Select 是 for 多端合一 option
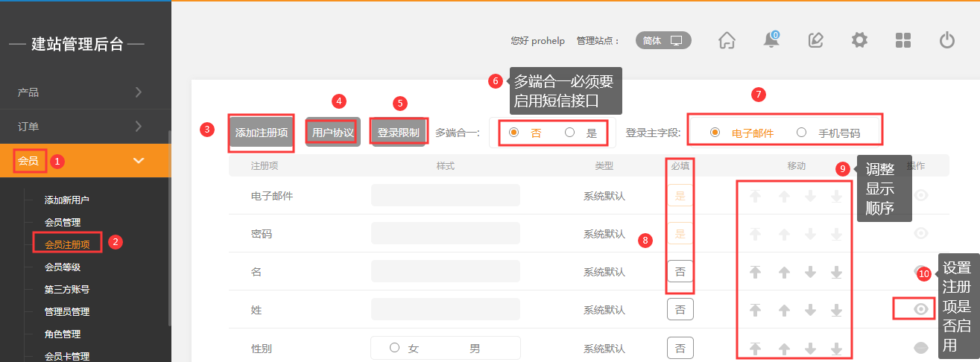980x362 pixels. (x=570, y=133)
